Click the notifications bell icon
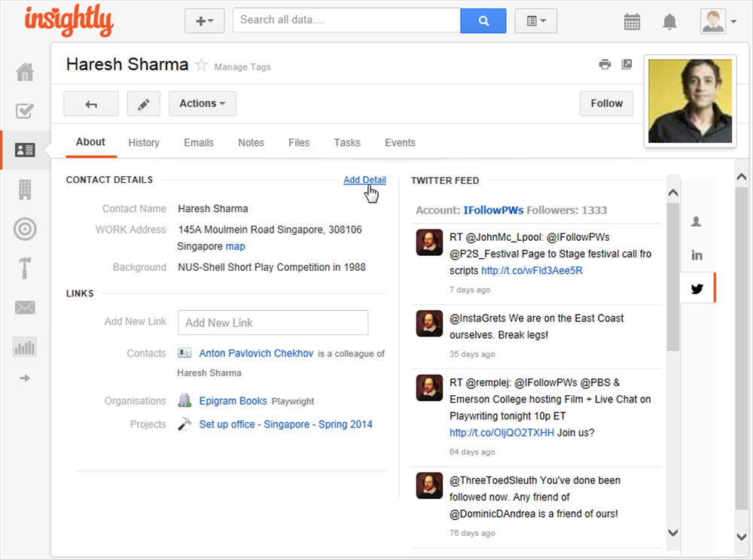Screen dimensions: 753x560 click(669, 22)
